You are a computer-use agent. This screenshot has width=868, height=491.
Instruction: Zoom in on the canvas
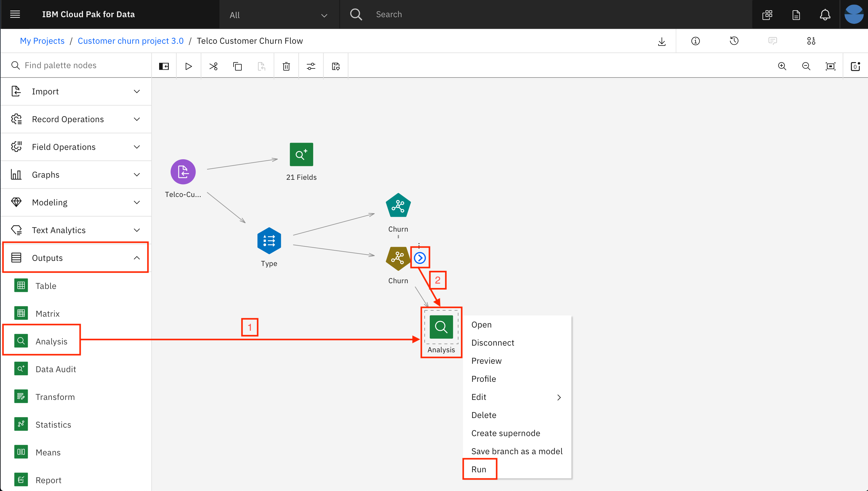click(782, 66)
